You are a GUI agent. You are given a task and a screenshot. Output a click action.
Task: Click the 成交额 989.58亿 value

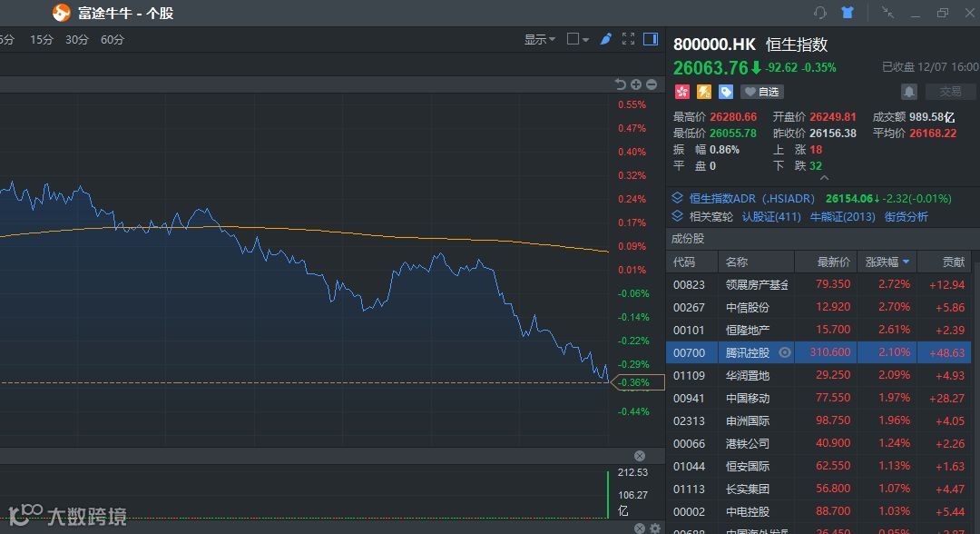[x=932, y=117]
